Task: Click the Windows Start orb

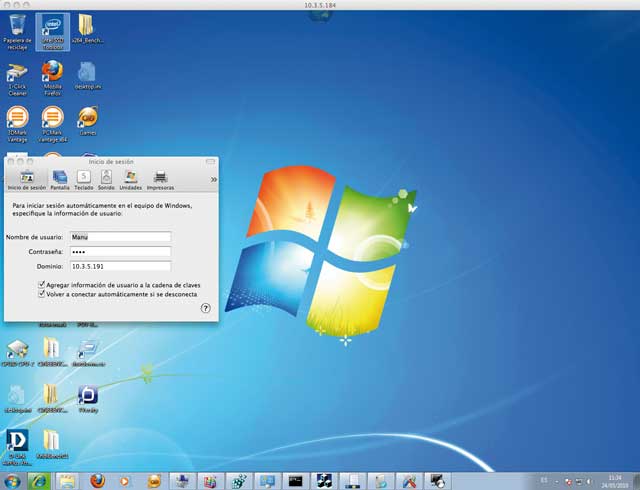Action: pyautogui.click(x=12, y=481)
